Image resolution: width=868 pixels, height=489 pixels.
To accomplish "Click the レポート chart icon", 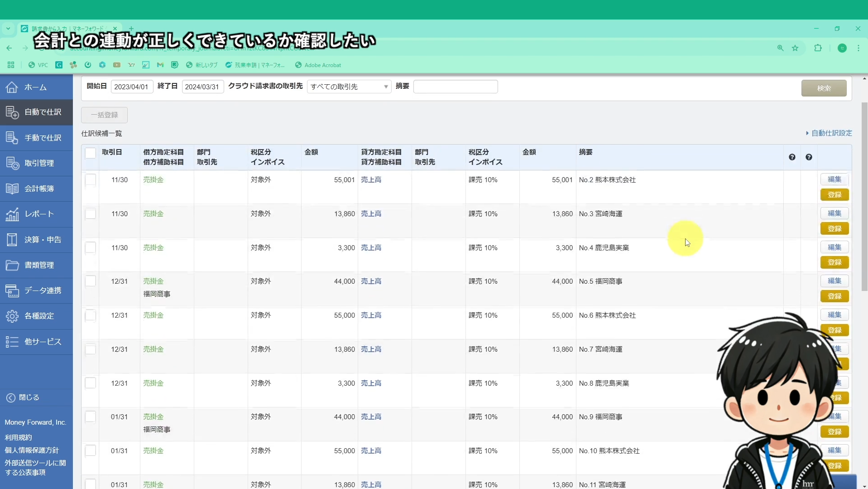I will pos(12,214).
